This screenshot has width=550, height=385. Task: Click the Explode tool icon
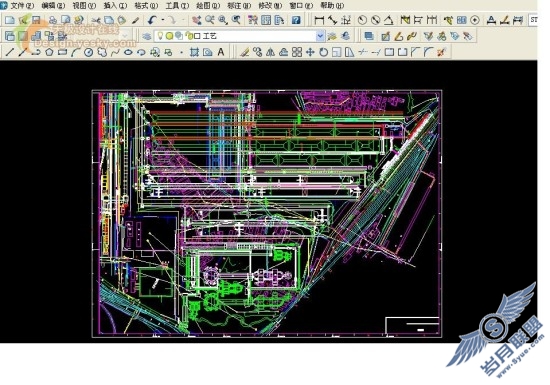[x=442, y=53]
